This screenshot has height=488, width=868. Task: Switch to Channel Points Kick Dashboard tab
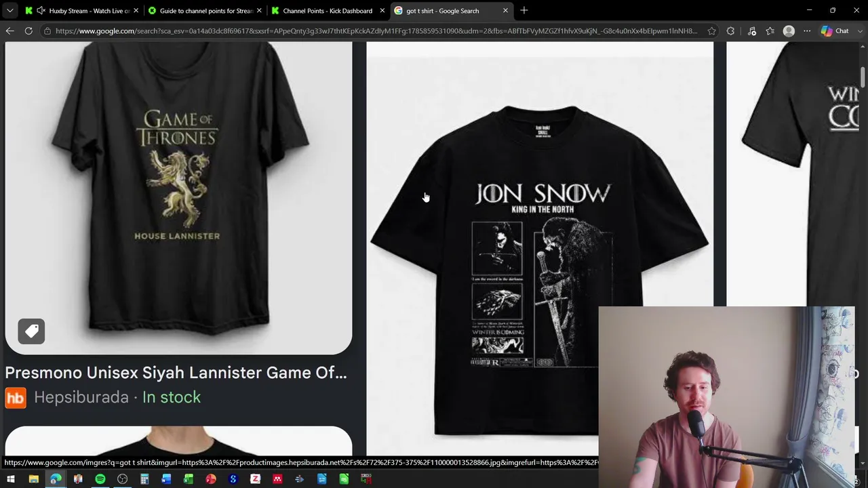[x=328, y=11]
